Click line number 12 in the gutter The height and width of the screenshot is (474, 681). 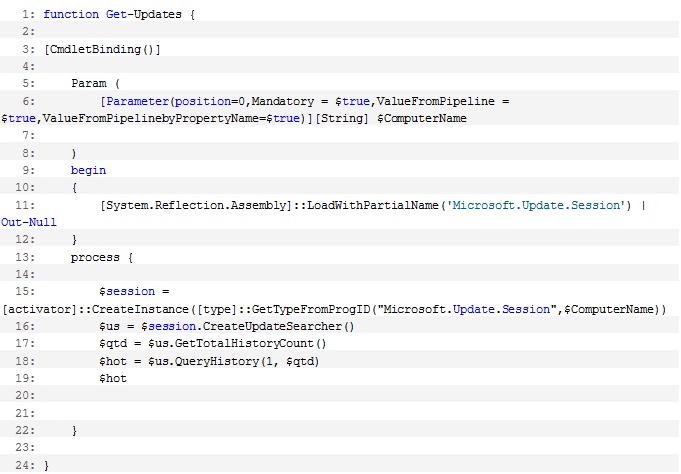click(x=26, y=240)
